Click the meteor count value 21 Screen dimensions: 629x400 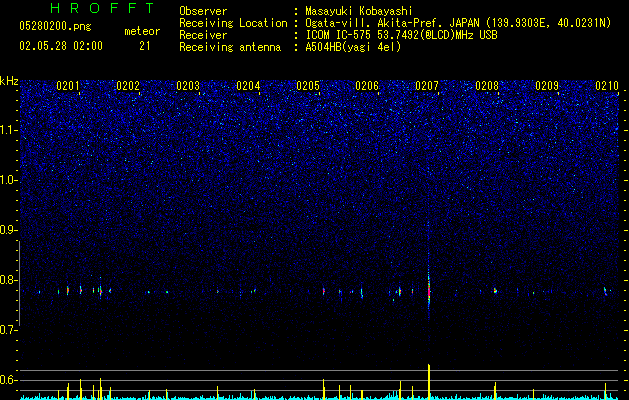pyautogui.click(x=144, y=46)
